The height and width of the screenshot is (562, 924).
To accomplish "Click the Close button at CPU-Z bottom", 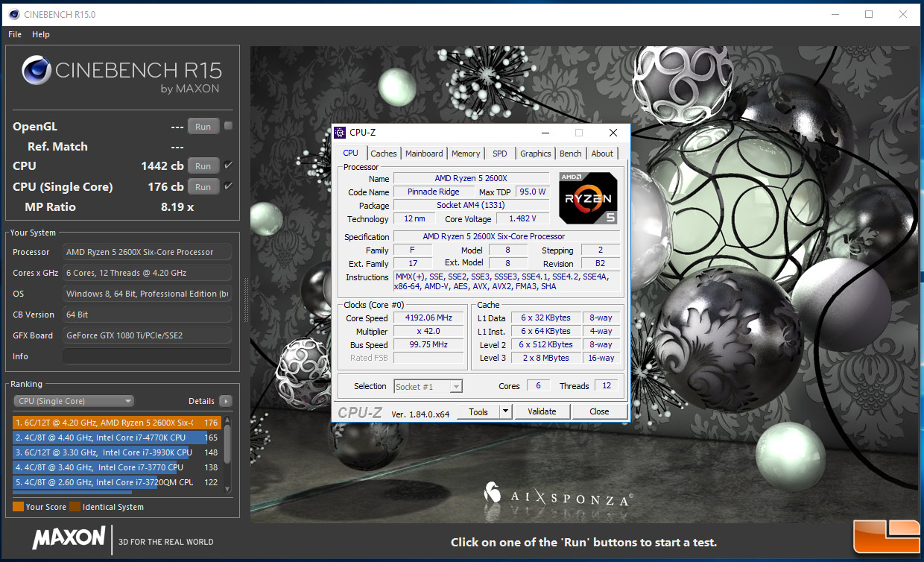I will (599, 411).
